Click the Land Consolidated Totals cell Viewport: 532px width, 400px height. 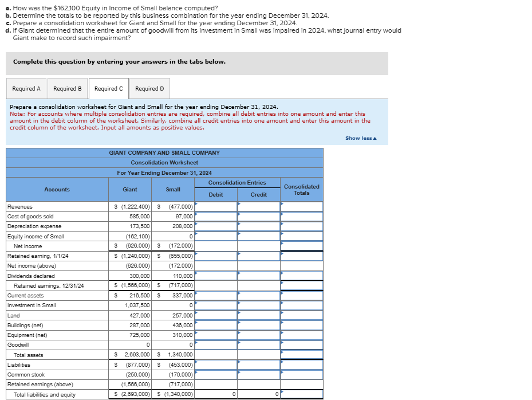coord(301,315)
